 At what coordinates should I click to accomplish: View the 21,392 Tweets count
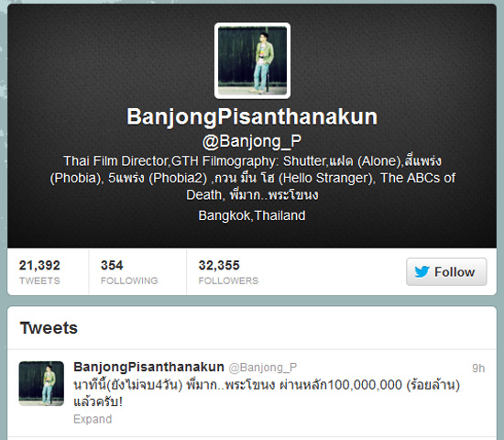[x=39, y=272]
